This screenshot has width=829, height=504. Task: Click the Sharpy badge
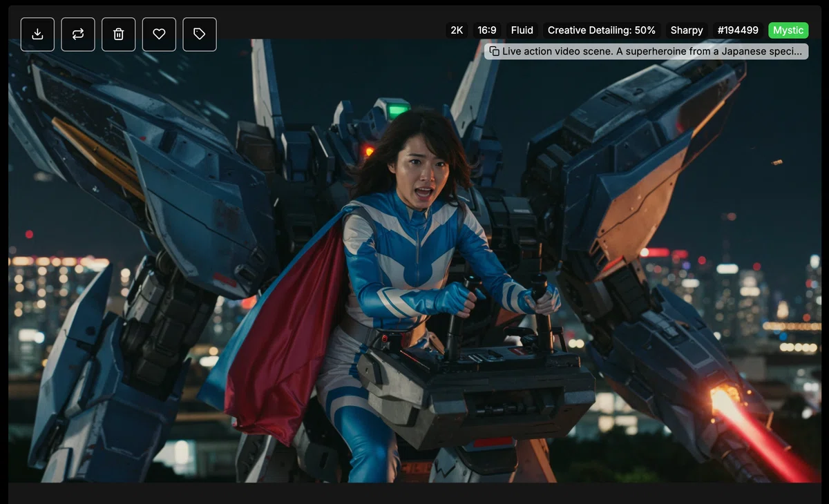pos(687,30)
